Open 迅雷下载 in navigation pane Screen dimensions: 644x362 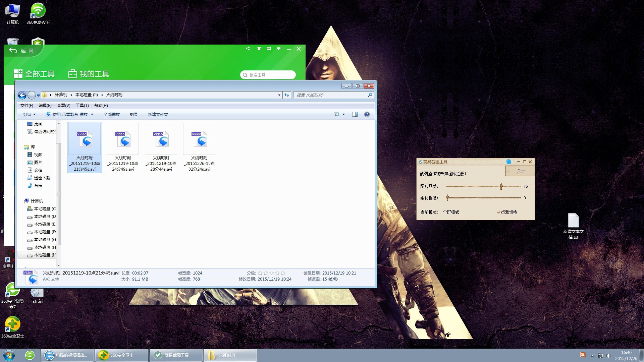tap(39, 178)
